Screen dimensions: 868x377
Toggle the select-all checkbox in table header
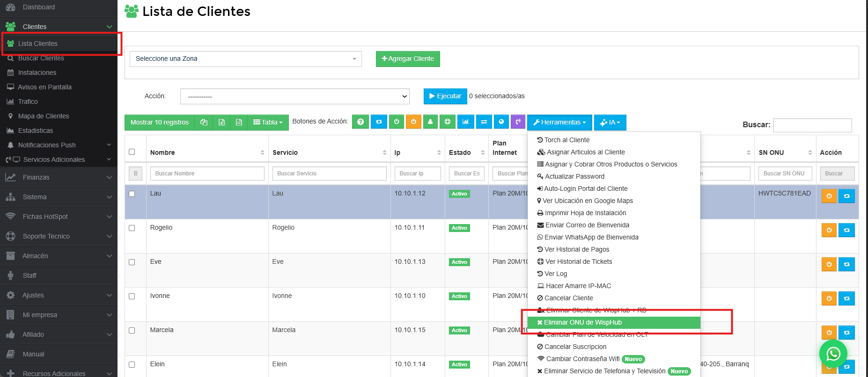click(x=132, y=152)
